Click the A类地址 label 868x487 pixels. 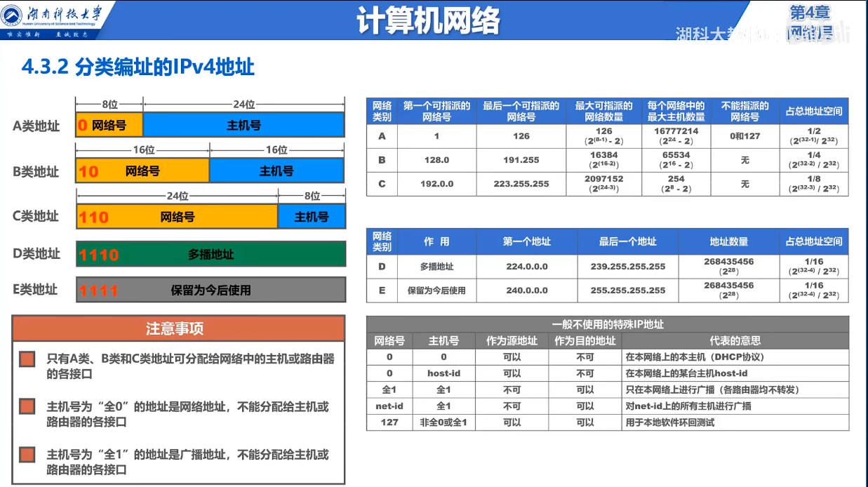click(36, 126)
